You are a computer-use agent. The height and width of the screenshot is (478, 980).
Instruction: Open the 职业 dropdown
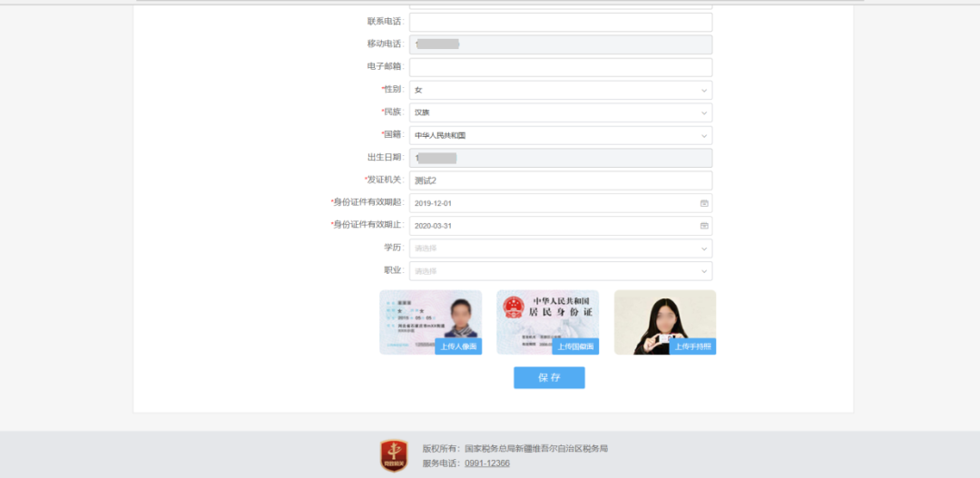tap(561, 270)
